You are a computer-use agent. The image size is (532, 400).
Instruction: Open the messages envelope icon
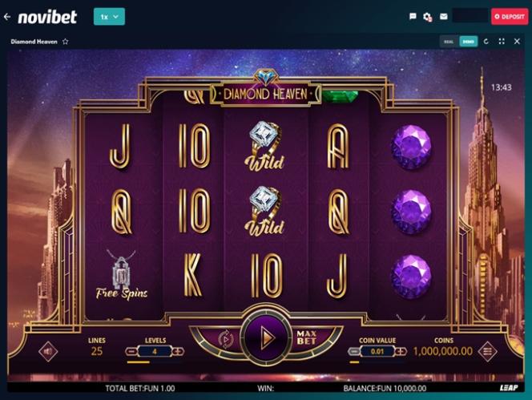(443, 16)
